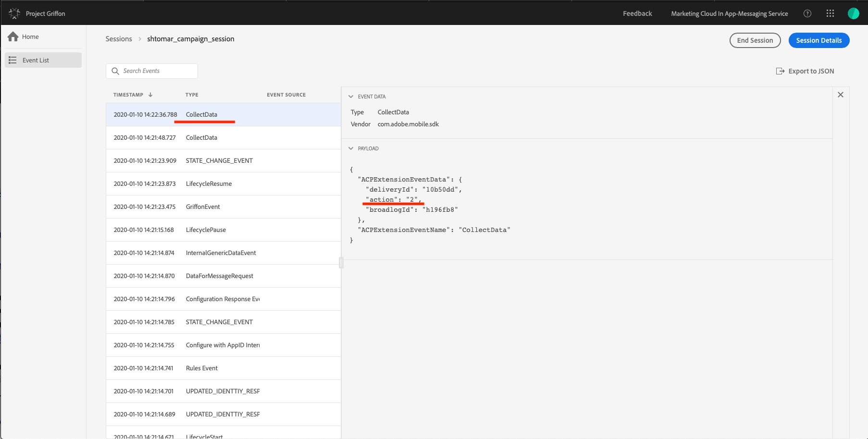The height and width of the screenshot is (439, 868).
Task: Click the EVENT SOURCE column header
Action: pyautogui.click(x=286, y=95)
